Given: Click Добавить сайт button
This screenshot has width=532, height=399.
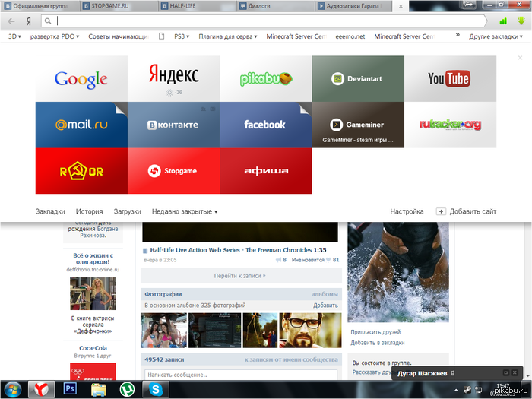Looking at the screenshot, I should pos(466,212).
